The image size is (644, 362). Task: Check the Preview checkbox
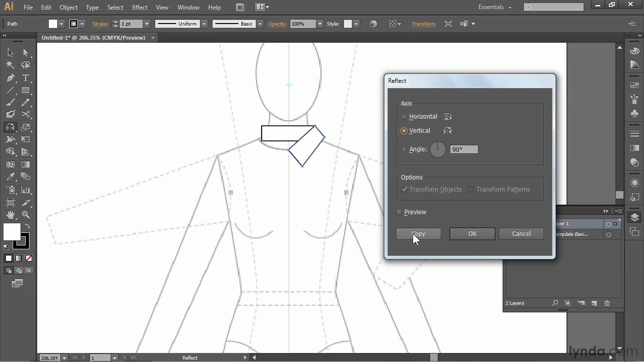398,212
